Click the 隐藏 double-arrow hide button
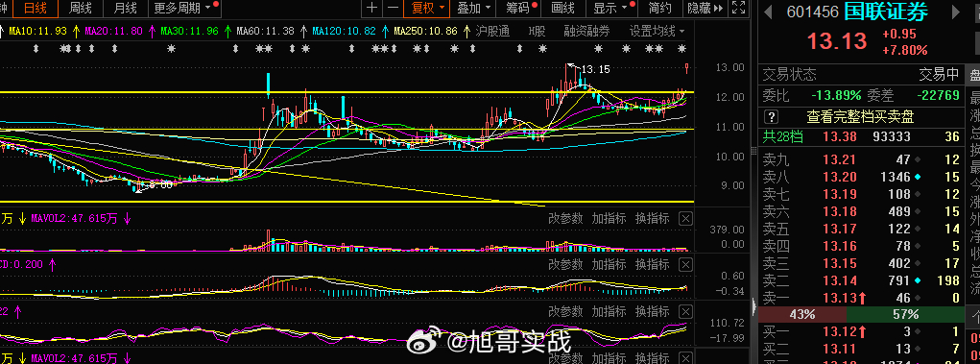 [705, 8]
